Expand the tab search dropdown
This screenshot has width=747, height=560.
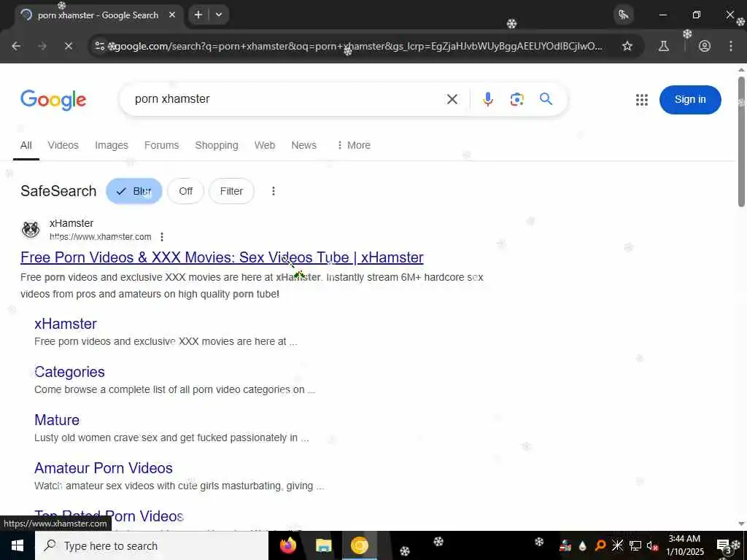coord(219,15)
